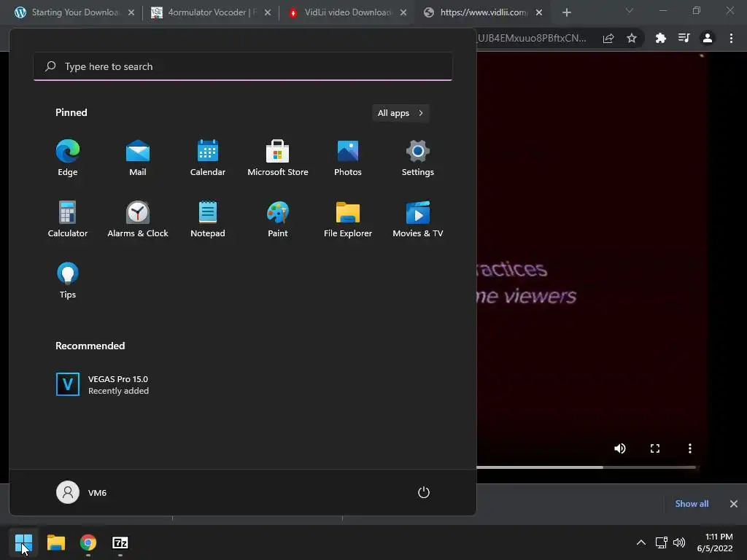747x560 pixels.
Task: Launch the Mail app
Action: click(138, 158)
